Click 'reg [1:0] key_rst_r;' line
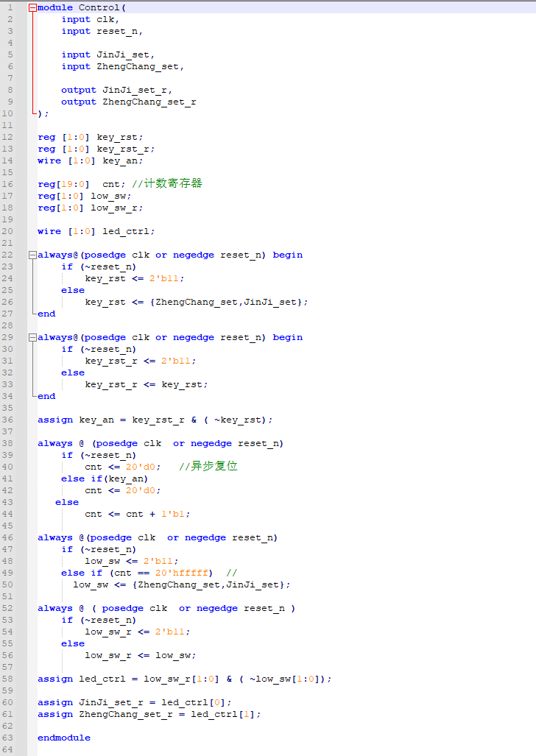The height and width of the screenshot is (756, 536). [x=96, y=149]
